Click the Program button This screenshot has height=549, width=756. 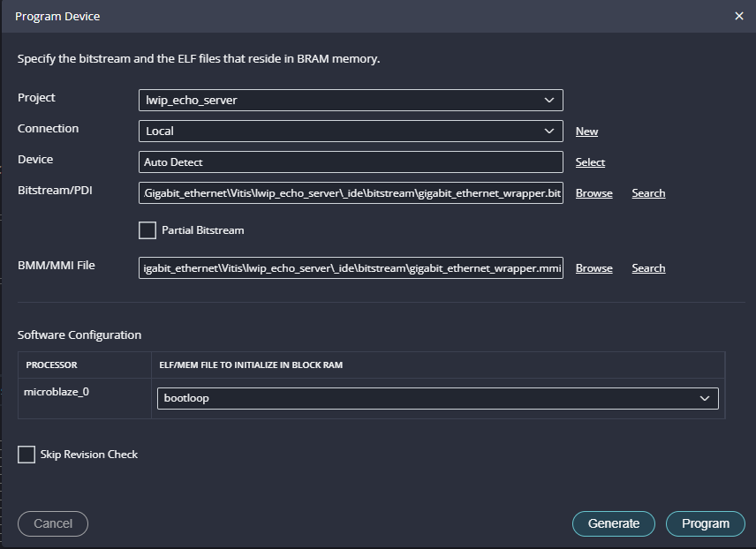pos(705,523)
